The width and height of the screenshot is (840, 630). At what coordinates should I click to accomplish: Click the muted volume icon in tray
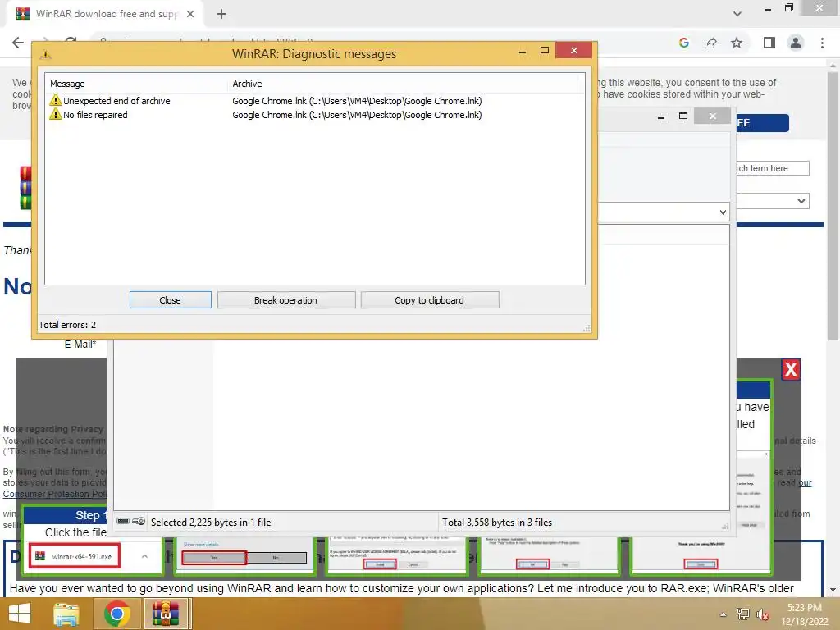(762, 614)
